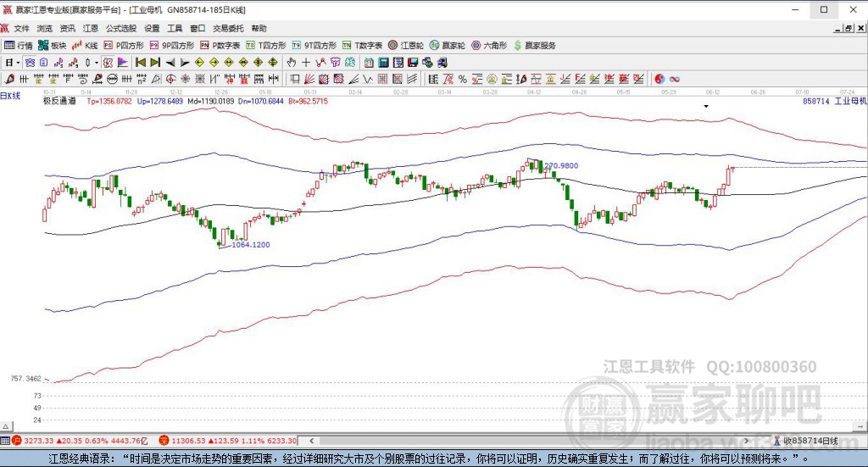Viewport: 868px width, 467px height.
Task: Click the first yellow diamond left-arrow icon
Action: 199,63
